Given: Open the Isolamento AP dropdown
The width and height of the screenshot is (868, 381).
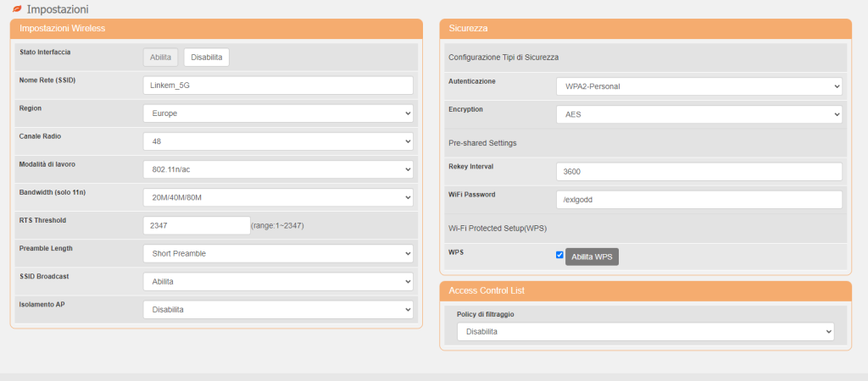Looking at the screenshot, I should [278, 309].
